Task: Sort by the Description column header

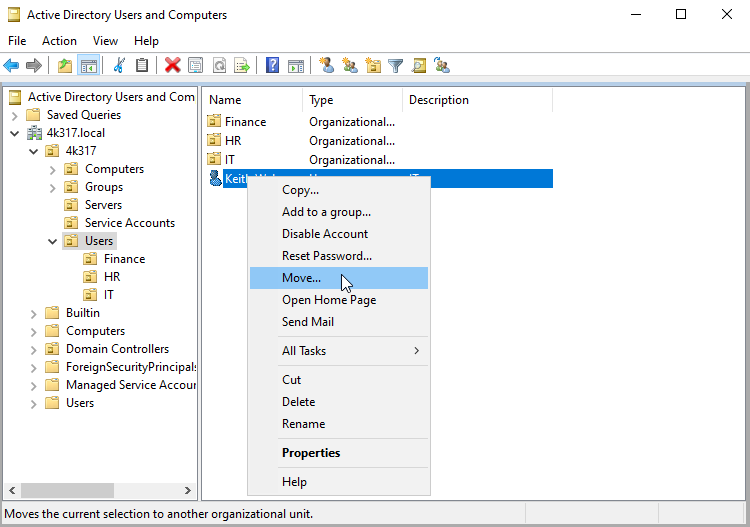Action: pyautogui.click(x=438, y=100)
